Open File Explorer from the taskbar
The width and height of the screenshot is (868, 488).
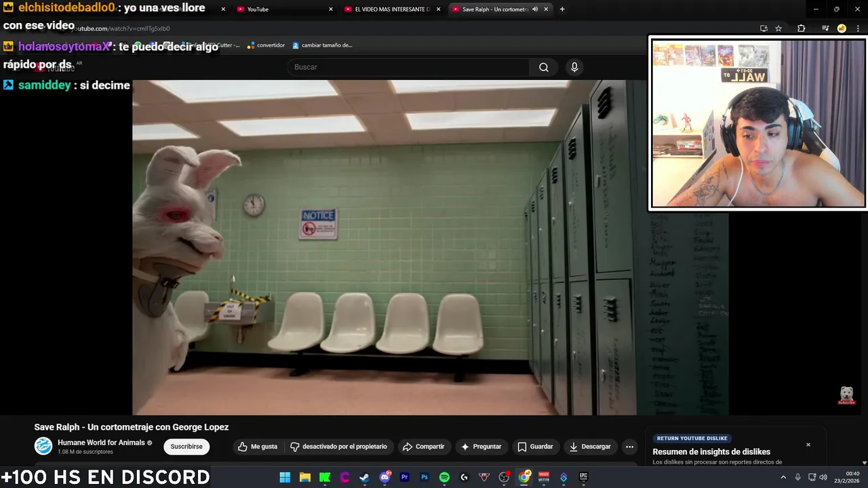click(305, 477)
